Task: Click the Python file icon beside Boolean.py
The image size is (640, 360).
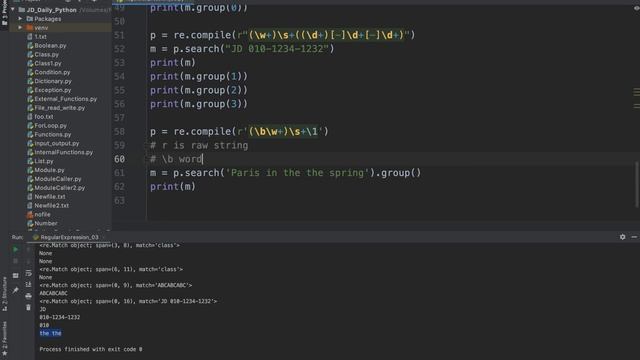Action: pos(30,46)
